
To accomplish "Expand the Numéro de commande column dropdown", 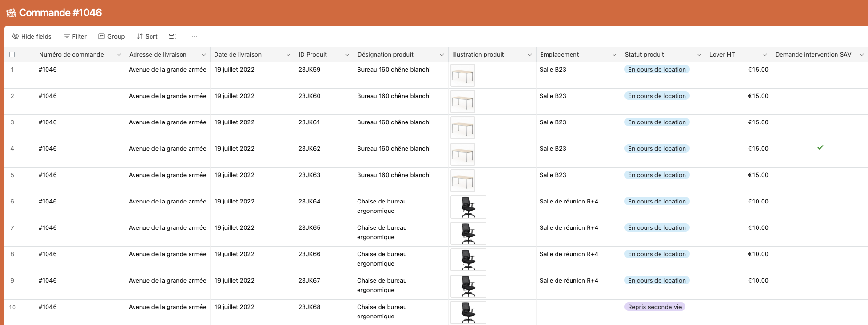I will (x=119, y=55).
